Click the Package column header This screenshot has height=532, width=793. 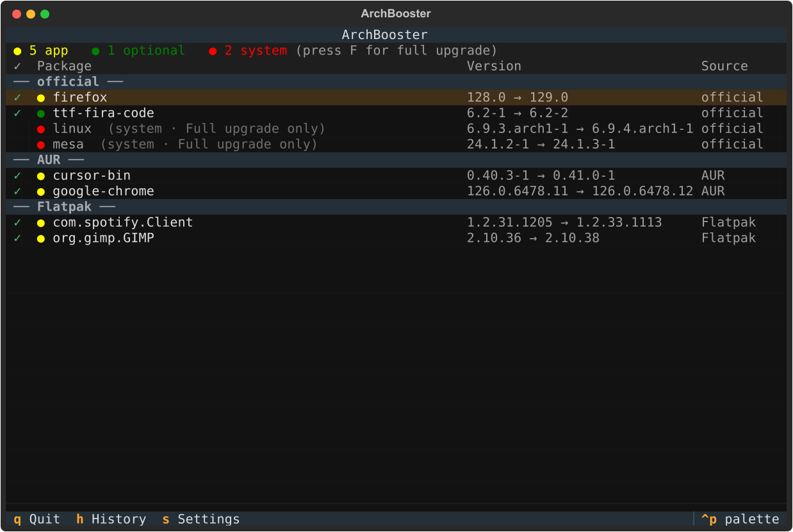click(x=64, y=66)
